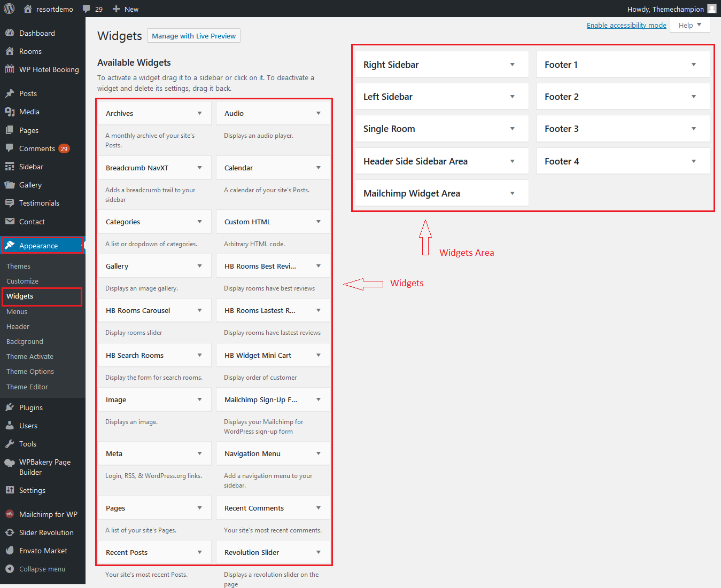Open the Theme Activate submenu item
The width and height of the screenshot is (721, 588).
click(x=30, y=356)
